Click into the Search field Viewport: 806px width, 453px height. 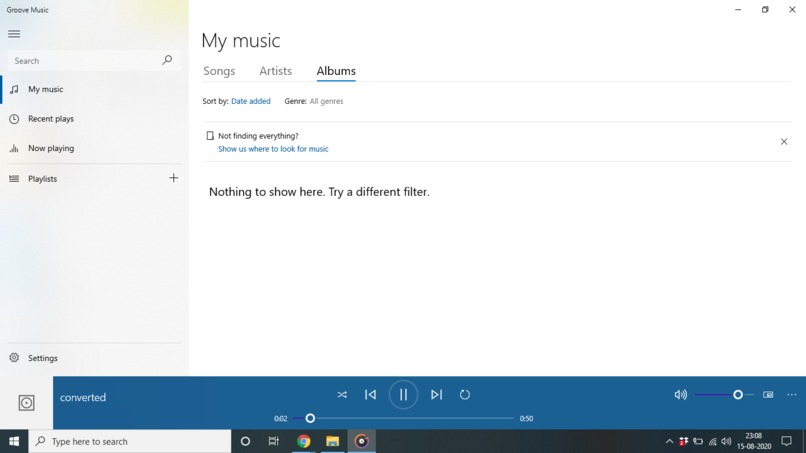coord(94,61)
